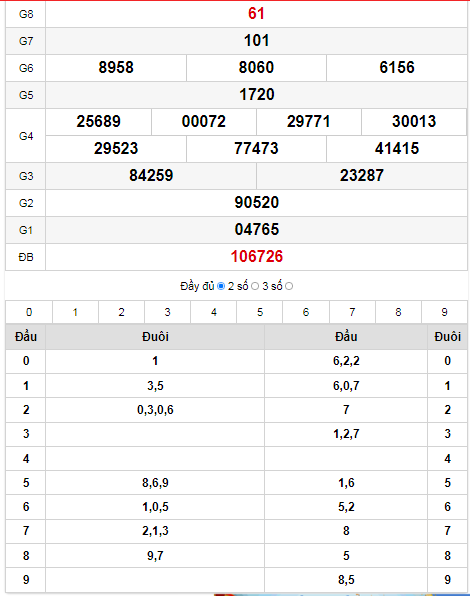The image size is (470, 596).
Task: Open digit filter tab 5
Action: pyautogui.click(x=260, y=312)
